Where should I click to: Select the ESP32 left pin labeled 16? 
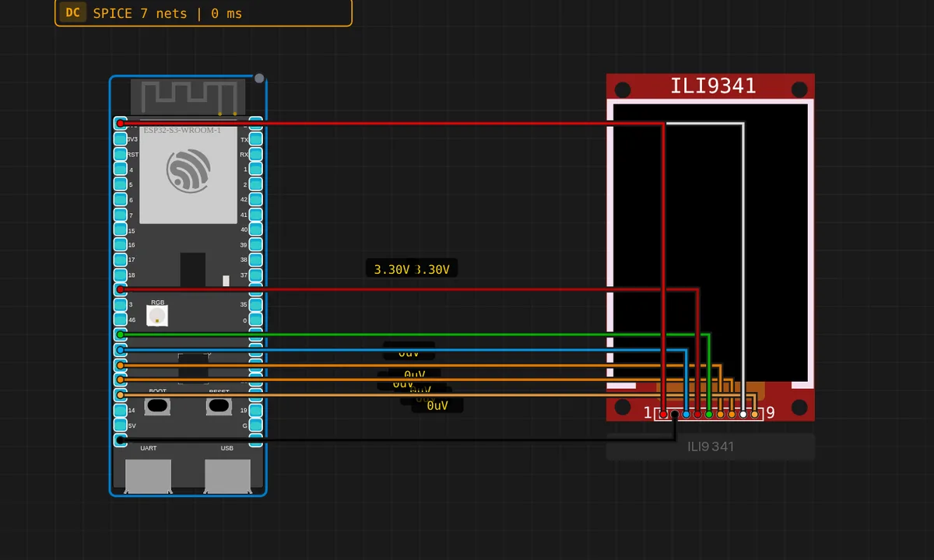[120, 245]
